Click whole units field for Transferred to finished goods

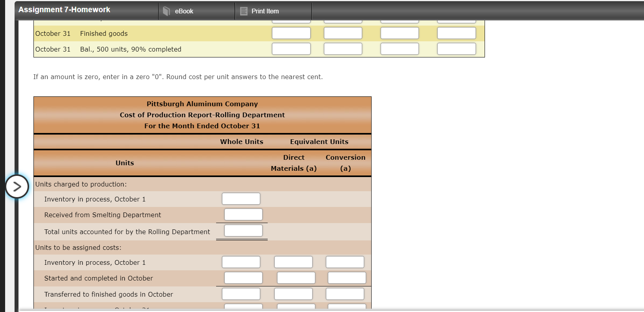coord(241,294)
